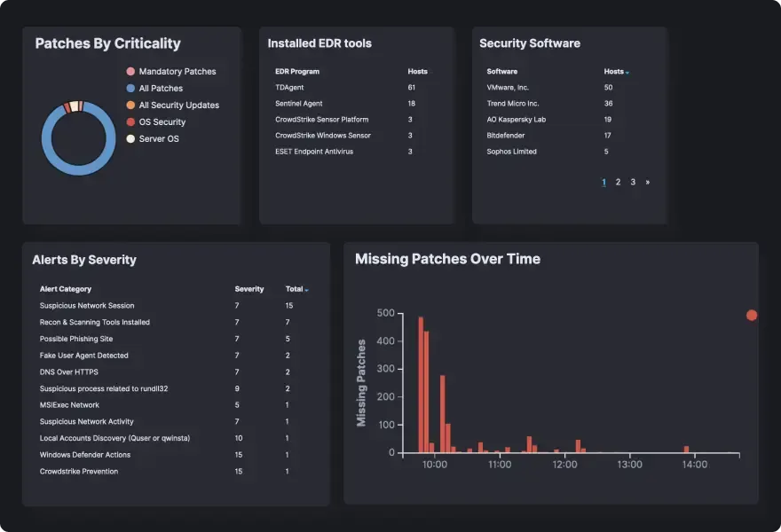Sort Security Software by Hosts arrow

click(x=628, y=72)
